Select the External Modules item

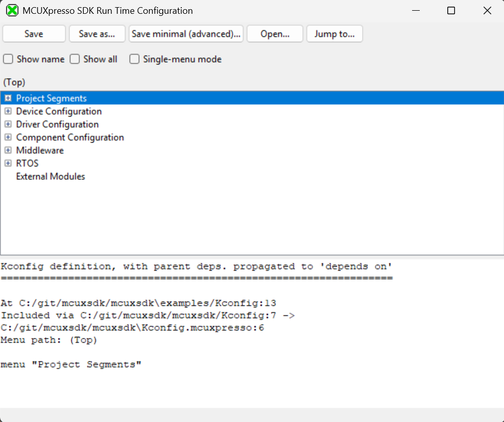[51, 176]
